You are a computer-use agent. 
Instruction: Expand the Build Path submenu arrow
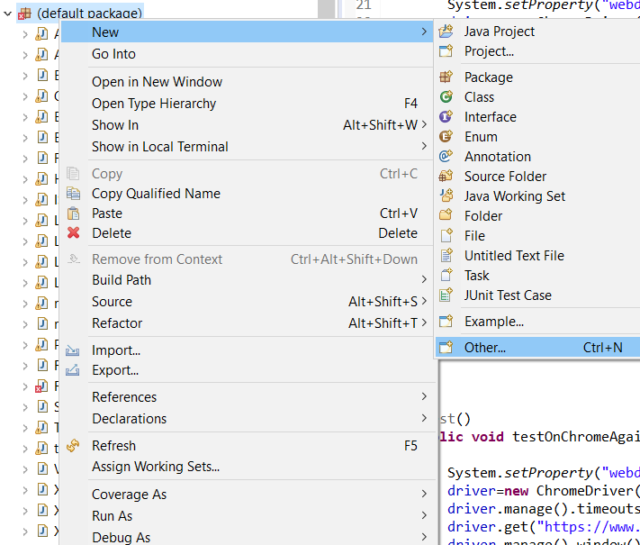click(x=424, y=280)
